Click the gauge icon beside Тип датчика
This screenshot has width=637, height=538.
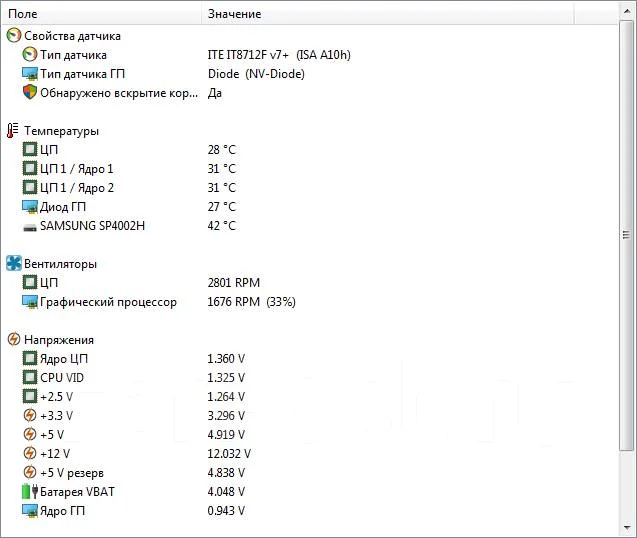tap(30, 54)
